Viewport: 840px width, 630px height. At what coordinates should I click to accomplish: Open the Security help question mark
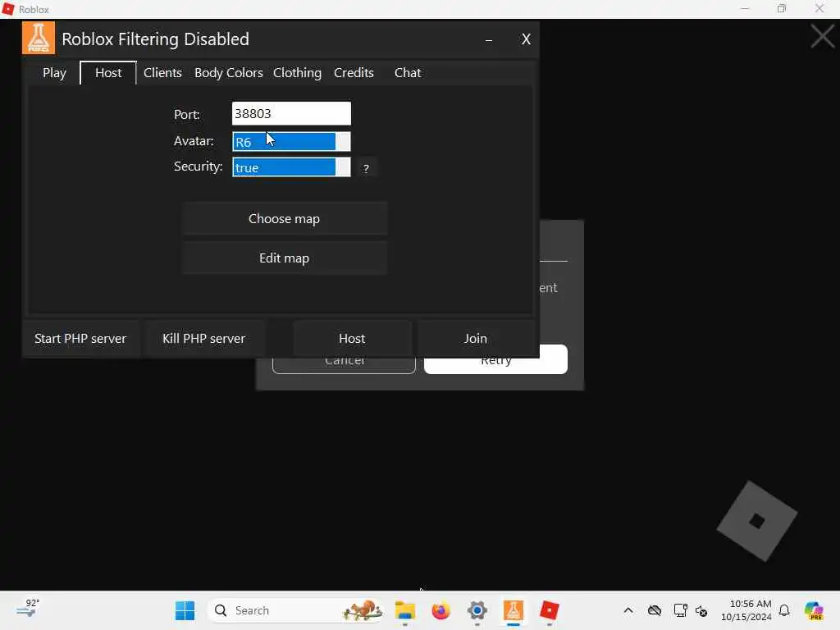pyautogui.click(x=366, y=168)
